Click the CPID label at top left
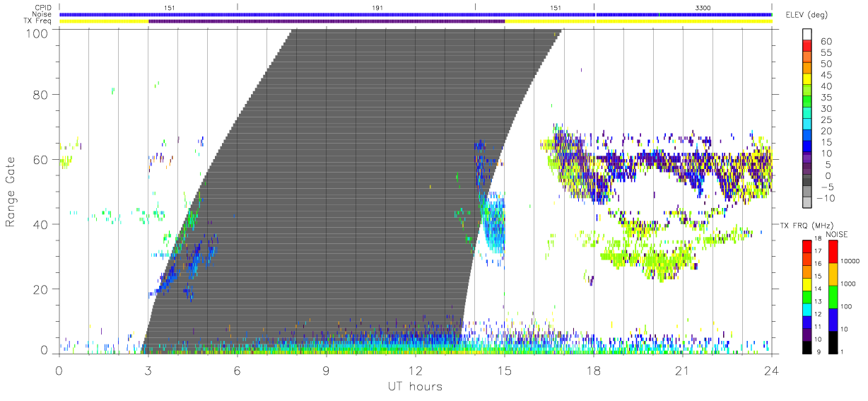The height and width of the screenshot is (401, 868). 44,8
